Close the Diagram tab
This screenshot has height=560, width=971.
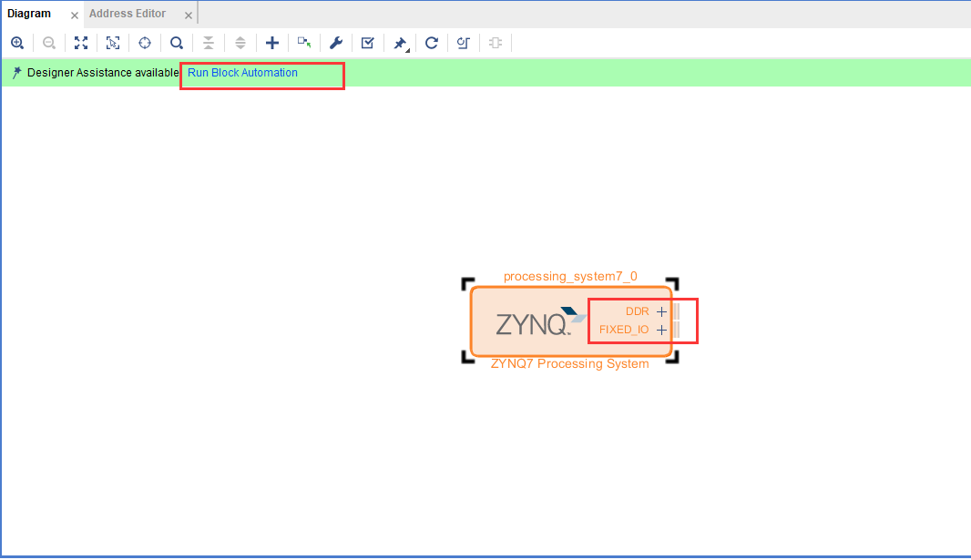coord(75,15)
